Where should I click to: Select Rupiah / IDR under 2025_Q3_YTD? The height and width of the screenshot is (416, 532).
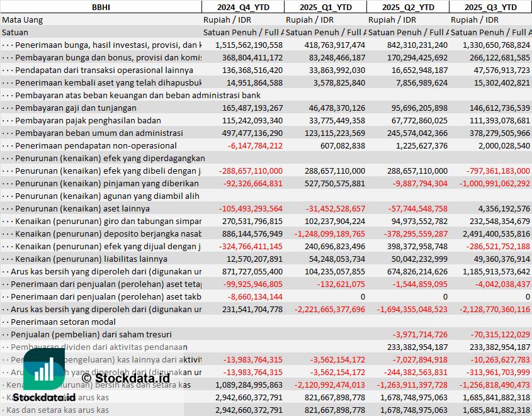click(x=475, y=20)
